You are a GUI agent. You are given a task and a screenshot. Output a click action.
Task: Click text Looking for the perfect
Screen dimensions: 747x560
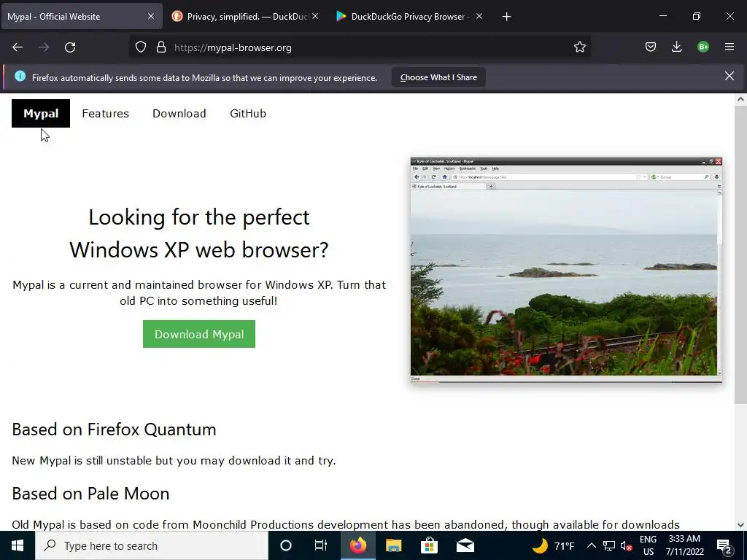(199, 217)
